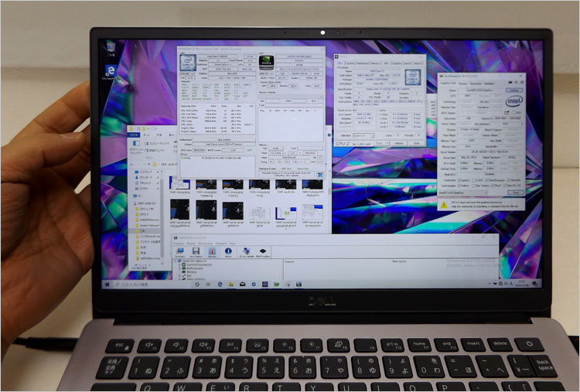Click Explorer navigation pane scrollbar

pyautogui.click(x=162, y=218)
